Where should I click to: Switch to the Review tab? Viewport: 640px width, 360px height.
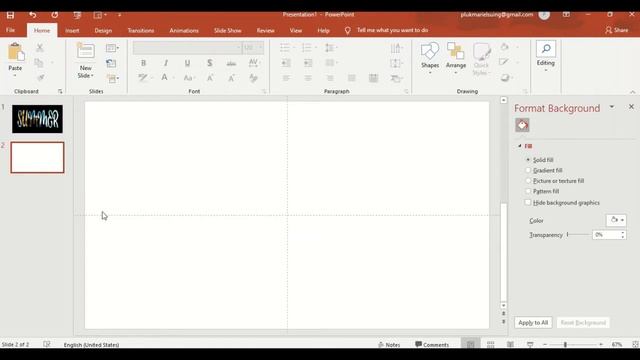coord(265,31)
